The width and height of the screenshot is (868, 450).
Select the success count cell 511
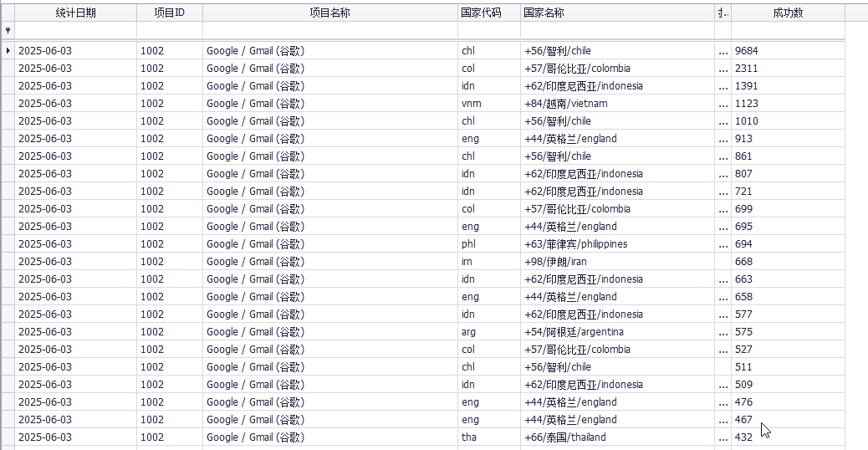tap(788, 367)
